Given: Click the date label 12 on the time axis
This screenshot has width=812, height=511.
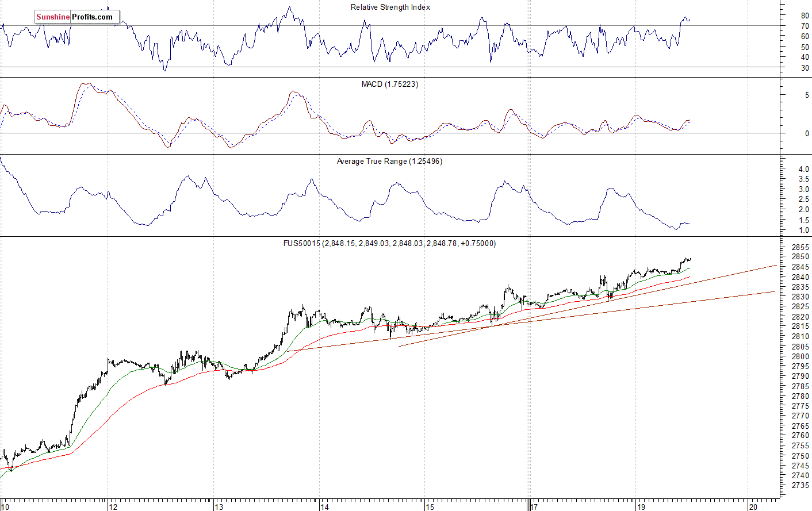Looking at the screenshot, I should (113, 506).
